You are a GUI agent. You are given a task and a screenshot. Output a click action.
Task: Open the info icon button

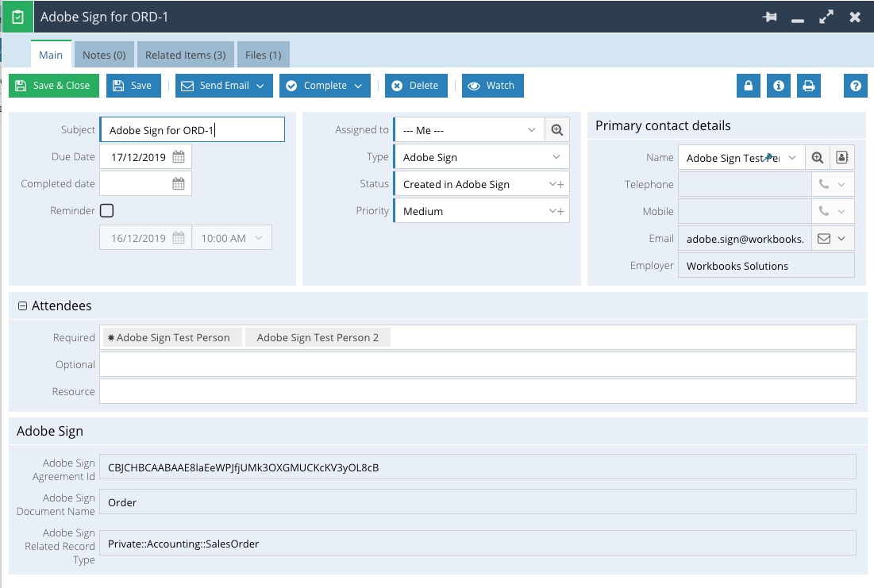(x=778, y=86)
